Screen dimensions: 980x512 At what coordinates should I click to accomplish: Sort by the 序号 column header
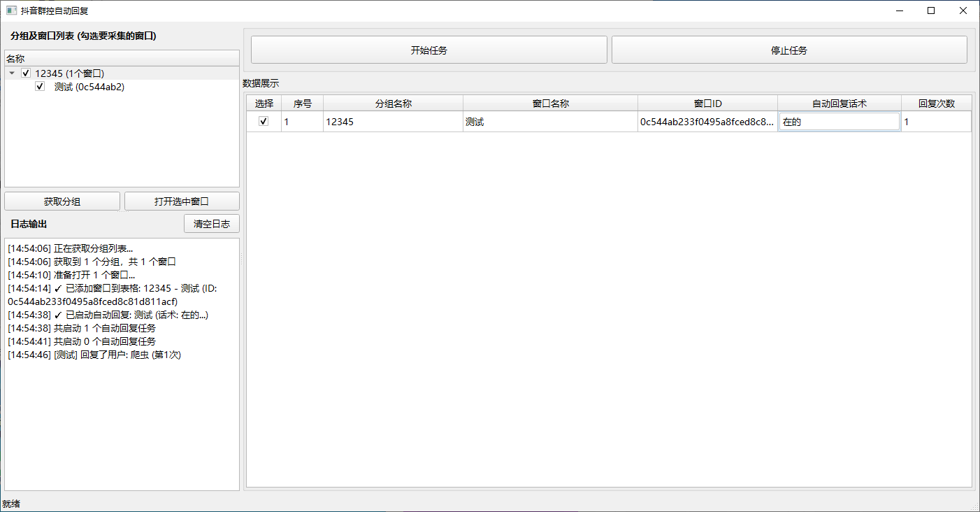[x=302, y=104]
